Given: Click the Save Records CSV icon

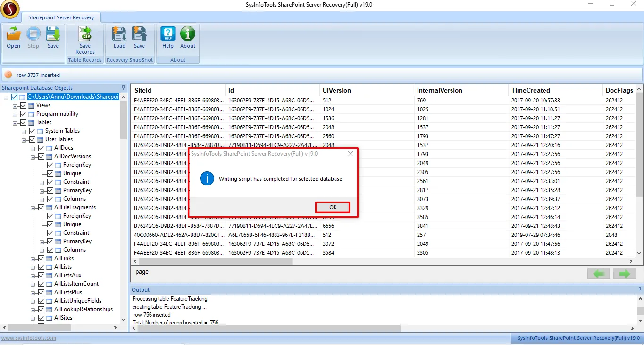Looking at the screenshot, I should pyautogui.click(x=85, y=34).
